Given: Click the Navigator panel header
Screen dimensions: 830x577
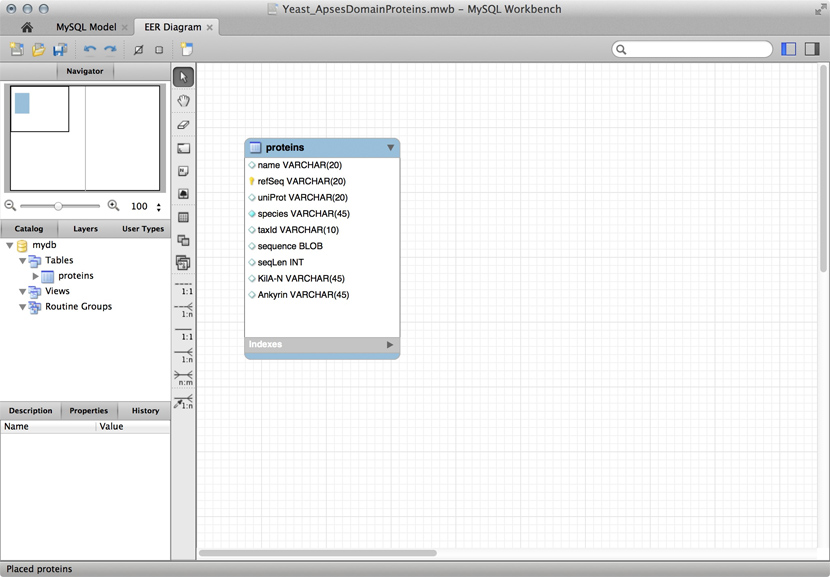Looking at the screenshot, I should pos(85,71).
